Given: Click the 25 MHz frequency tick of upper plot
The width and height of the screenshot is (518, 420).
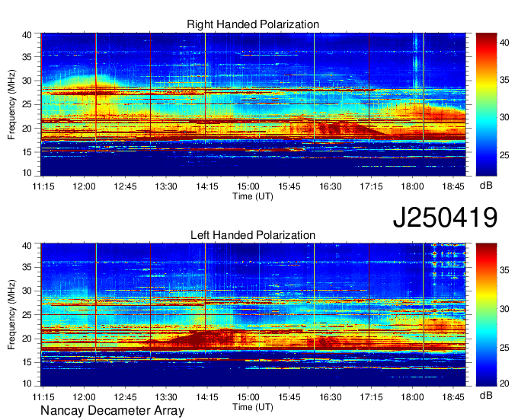Looking at the screenshot, I should tap(27, 104).
